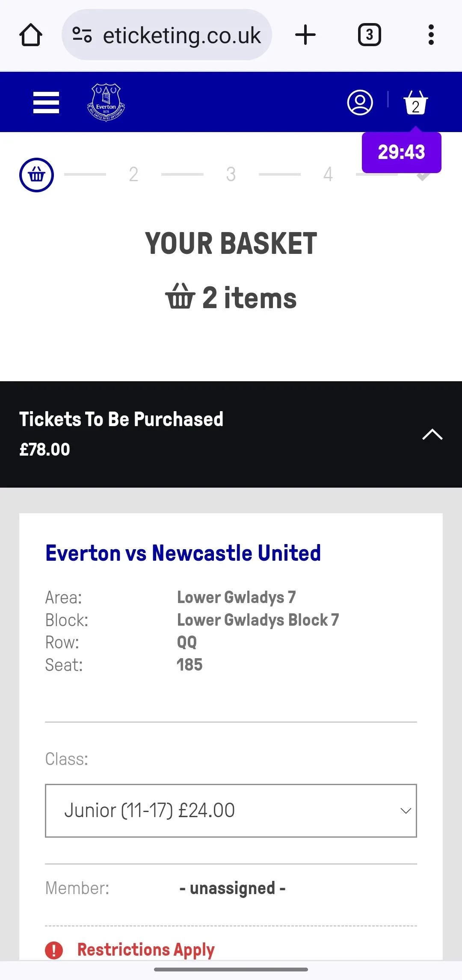Jump to step 3 in checkout progress

pyautogui.click(x=231, y=175)
